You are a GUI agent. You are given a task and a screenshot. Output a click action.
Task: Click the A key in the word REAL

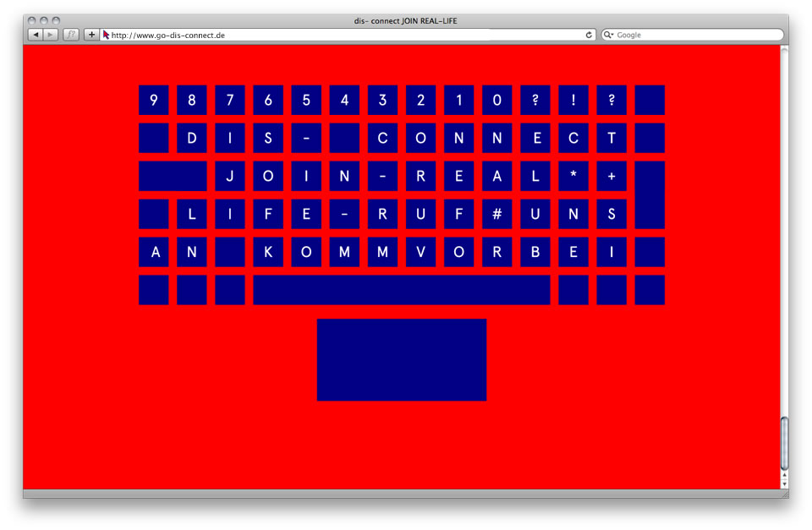coord(497,176)
